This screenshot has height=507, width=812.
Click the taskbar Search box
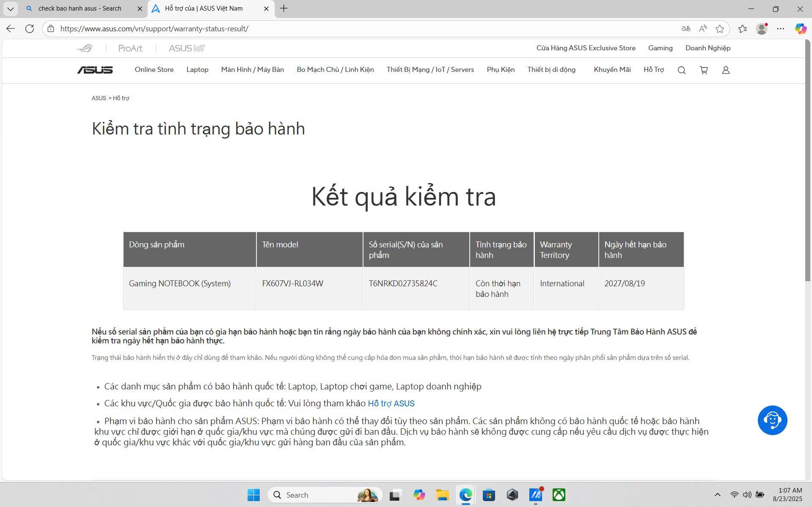pyautogui.click(x=325, y=495)
